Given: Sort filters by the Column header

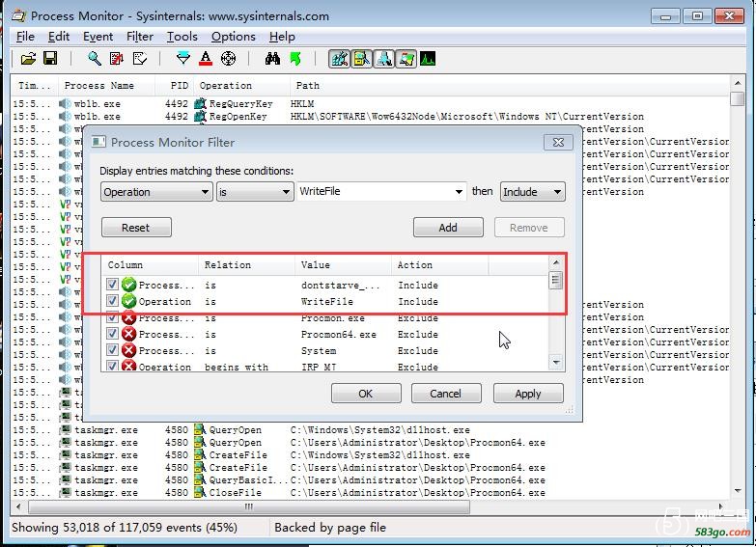Looking at the screenshot, I should 150,265.
